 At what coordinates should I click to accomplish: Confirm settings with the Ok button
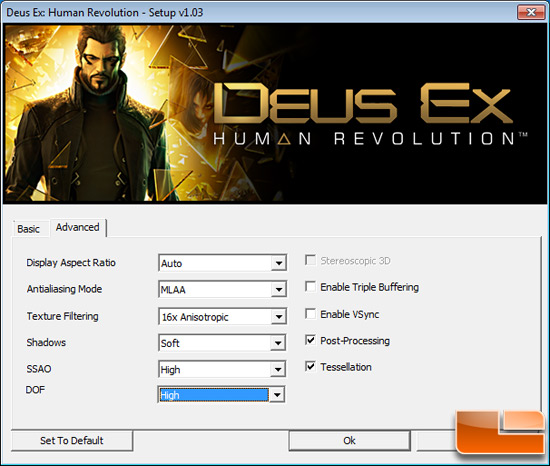pyautogui.click(x=349, y=440)
